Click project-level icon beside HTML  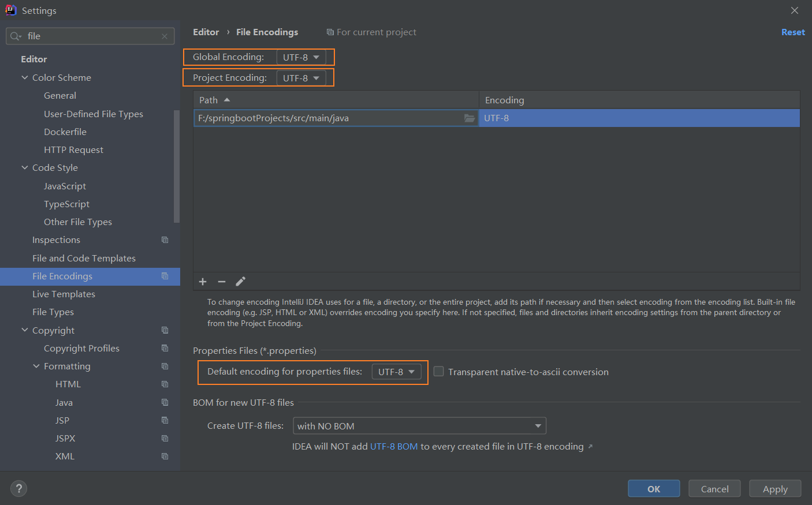click(165, 384)
